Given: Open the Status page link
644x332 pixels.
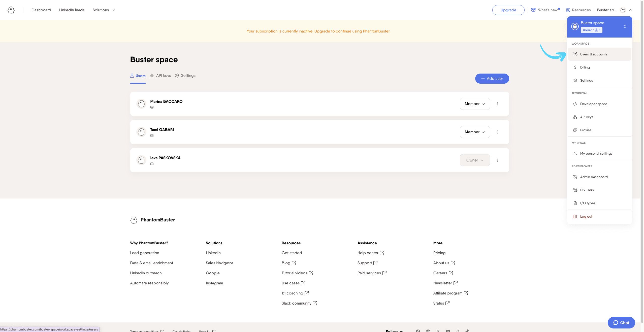Looking at the screenshot, I should [441, 303].
